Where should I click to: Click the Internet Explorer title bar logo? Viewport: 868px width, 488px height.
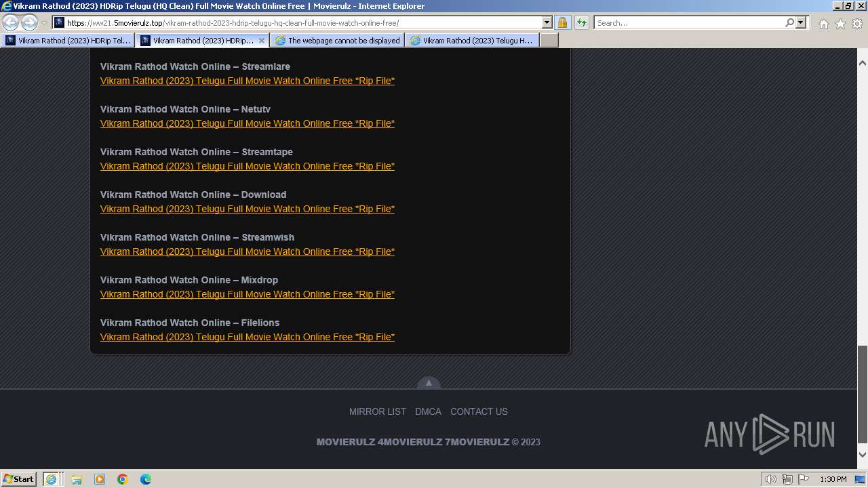point(6,6)
